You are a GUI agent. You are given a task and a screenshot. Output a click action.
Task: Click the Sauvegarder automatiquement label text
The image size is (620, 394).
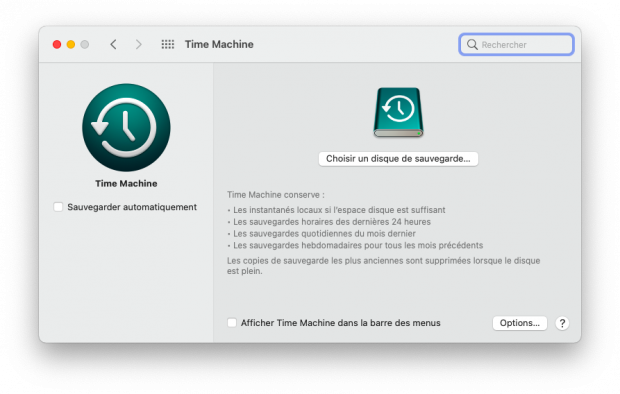pos(132,207)
